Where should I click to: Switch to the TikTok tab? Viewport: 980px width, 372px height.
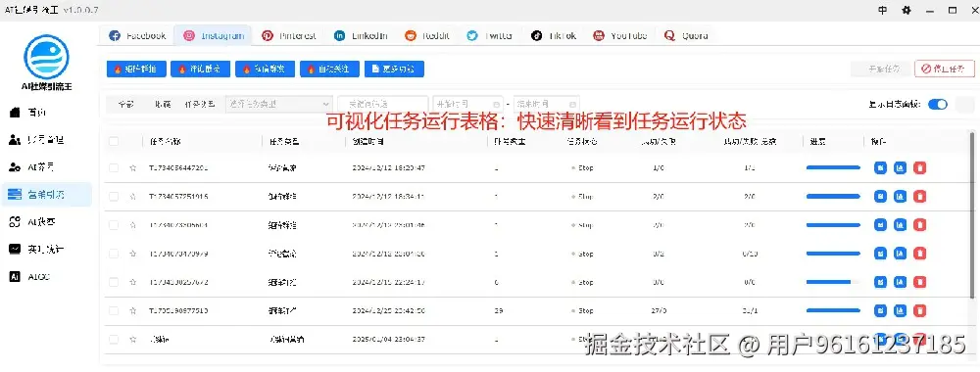tap(554, 35)
